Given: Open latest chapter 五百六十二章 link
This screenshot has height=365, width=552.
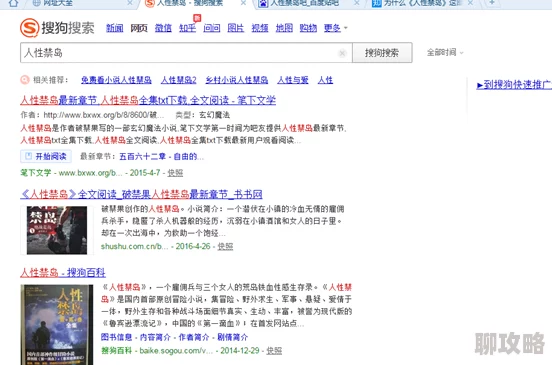Looking at the screenshot, I should coord(161,156).
